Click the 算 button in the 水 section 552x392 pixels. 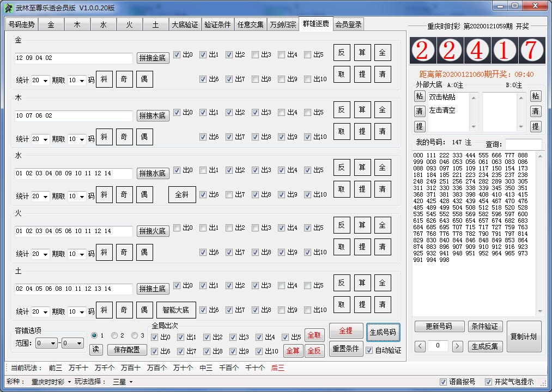click(362, 168)
